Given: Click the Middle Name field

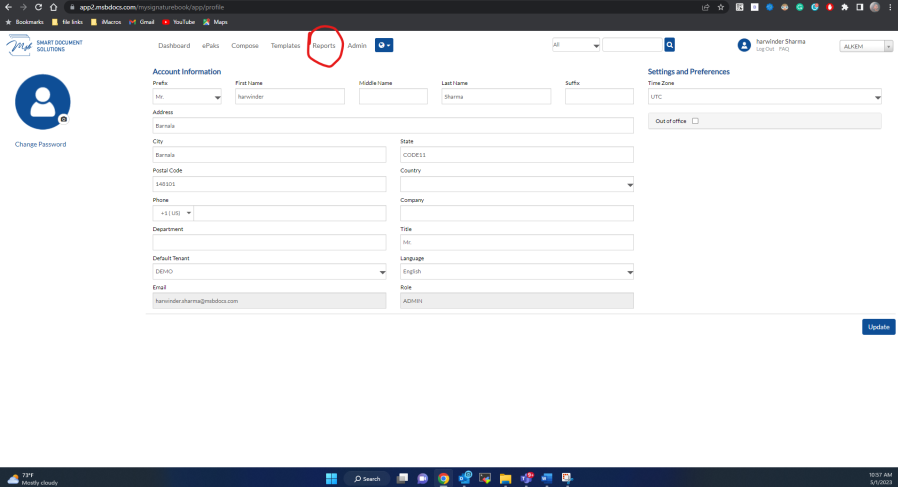Looking at the screenshot, I should (x=393, y=97).
